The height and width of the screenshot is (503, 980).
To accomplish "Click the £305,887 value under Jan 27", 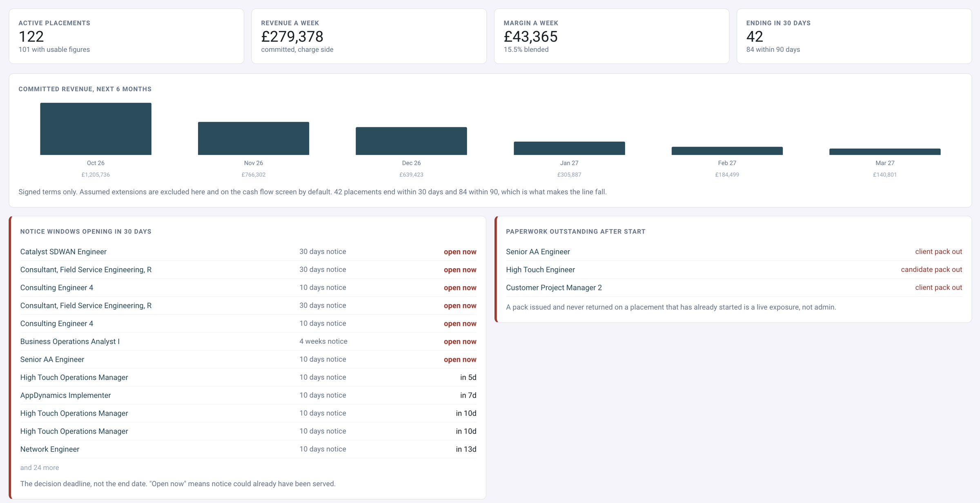I will 569,175.
